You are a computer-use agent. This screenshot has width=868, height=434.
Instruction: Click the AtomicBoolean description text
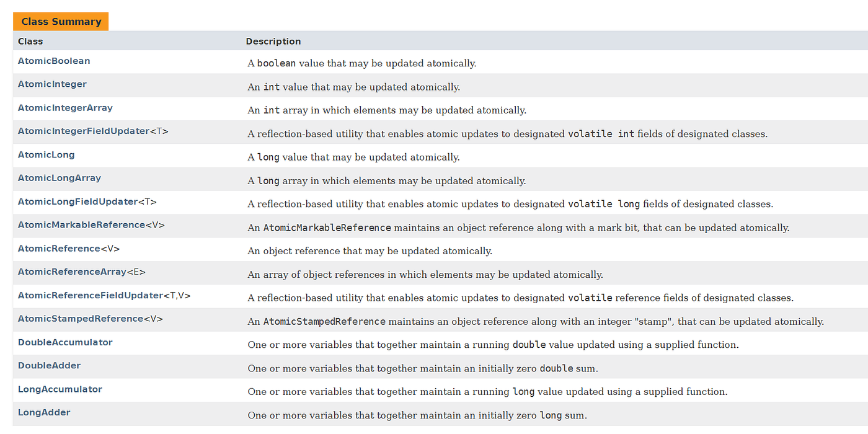362,63
